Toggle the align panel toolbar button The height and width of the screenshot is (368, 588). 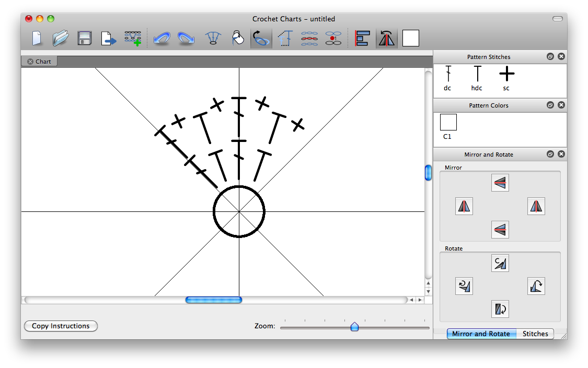click(362, 38)
